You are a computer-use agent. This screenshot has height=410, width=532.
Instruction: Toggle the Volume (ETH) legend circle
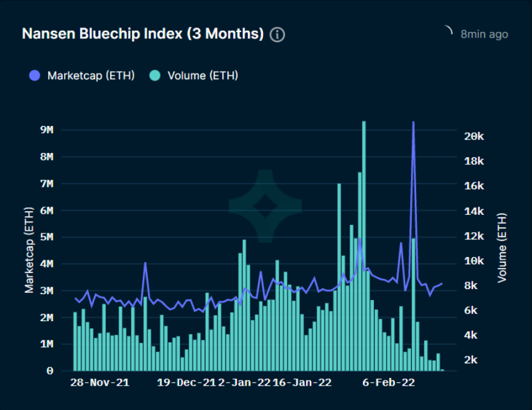(155, 75)
